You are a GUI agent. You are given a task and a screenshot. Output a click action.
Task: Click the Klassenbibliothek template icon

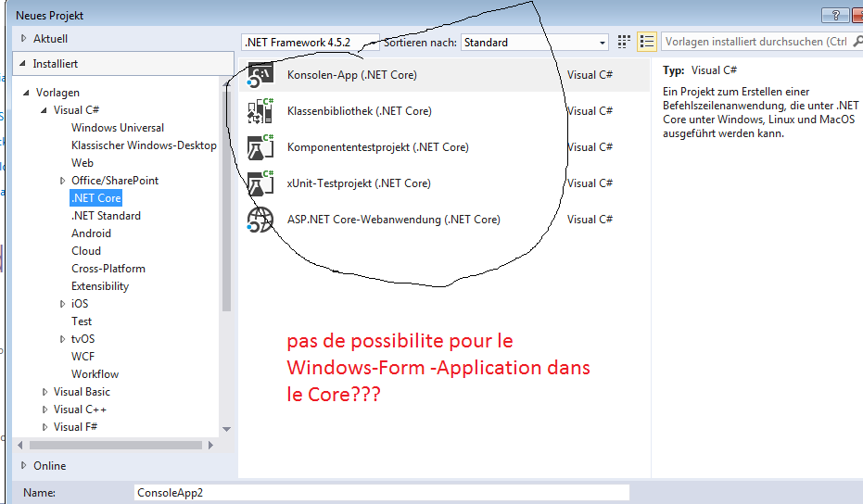[x=260, y=111]
